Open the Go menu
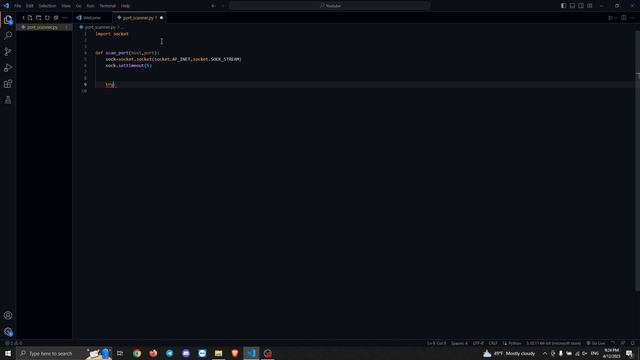Screen dimensions: 640x360 coord(78,6)
